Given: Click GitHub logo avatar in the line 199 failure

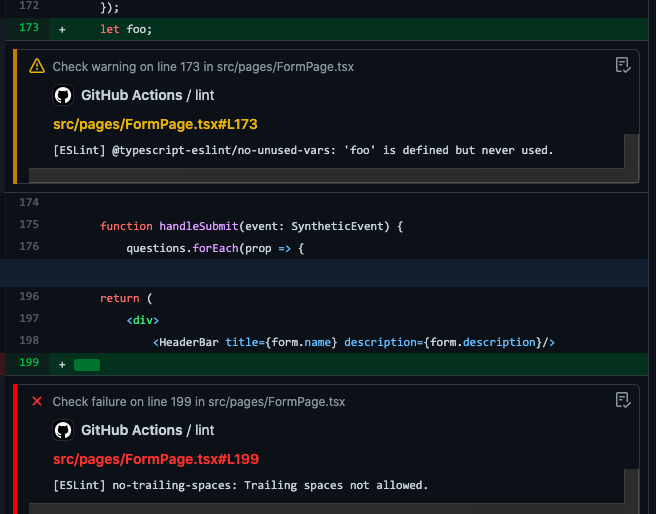Looking at the screenshot, I should pyautogui.click(x=63, y=430).
